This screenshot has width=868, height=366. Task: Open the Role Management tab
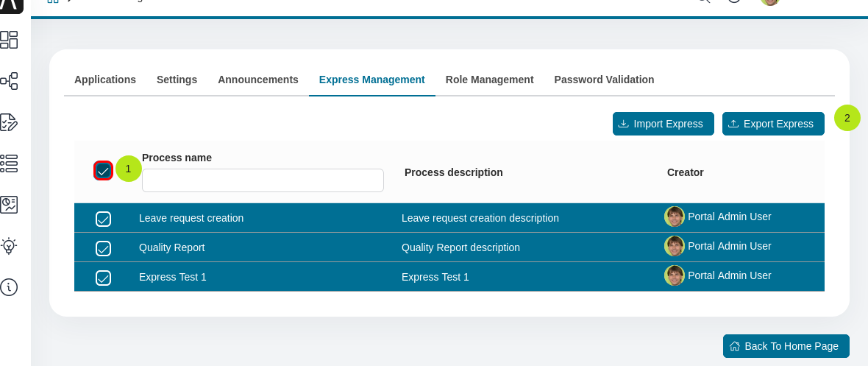point(489,80)
